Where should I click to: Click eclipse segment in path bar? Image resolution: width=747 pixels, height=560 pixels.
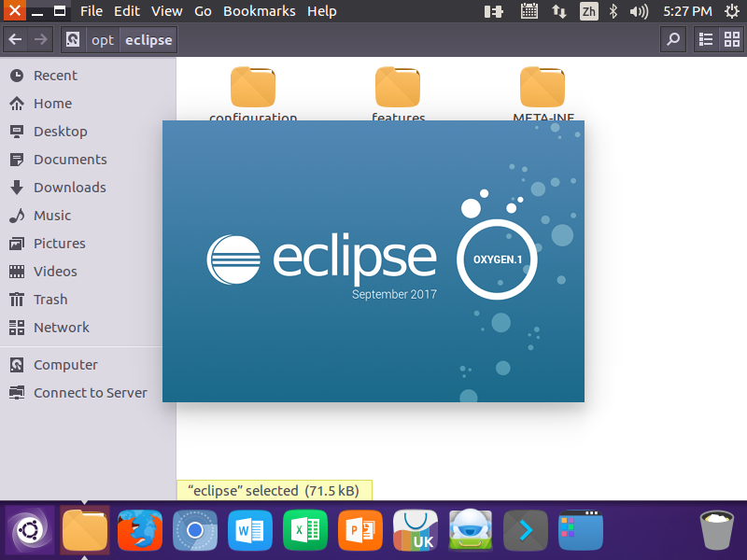point(148,40)
